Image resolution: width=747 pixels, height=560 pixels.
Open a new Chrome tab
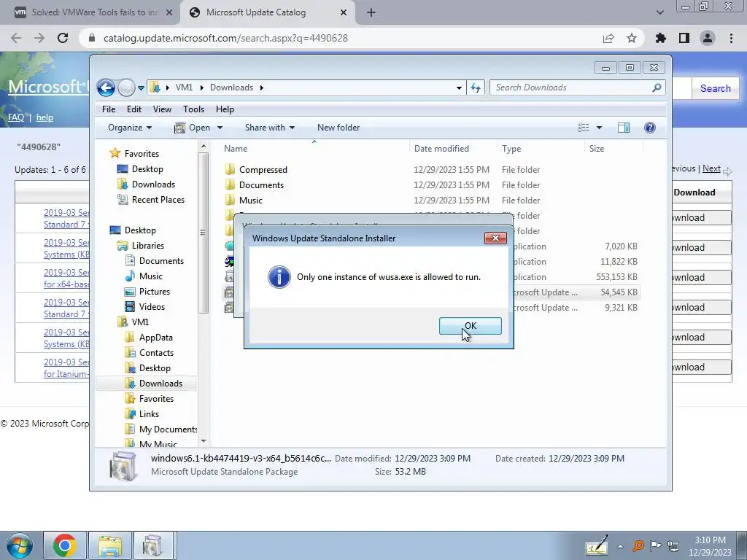click(x=371, y=13)
